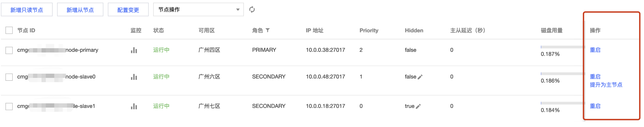644x127 pixels.
Task: Click 提升为主节点 for node-slave0
Action: pos(606,85)
